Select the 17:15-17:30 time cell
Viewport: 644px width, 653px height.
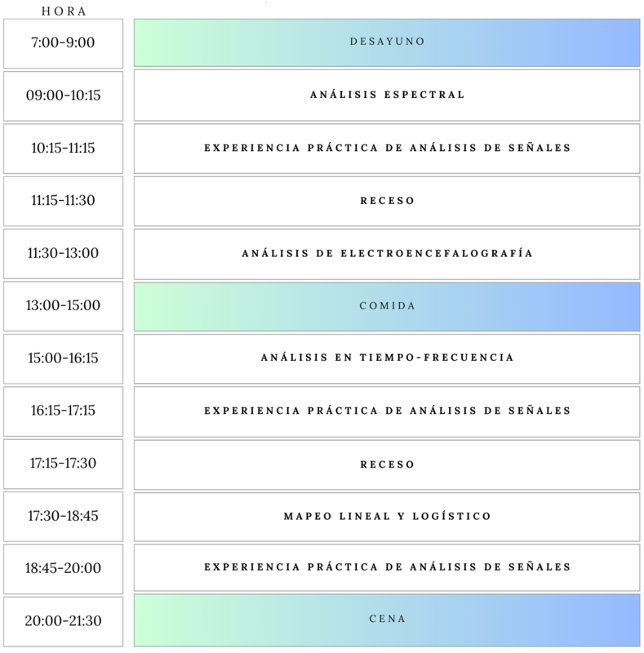(64, 464)
